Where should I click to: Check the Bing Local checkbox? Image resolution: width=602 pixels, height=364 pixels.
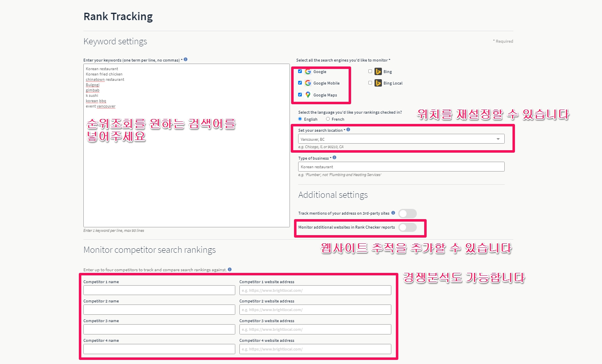click(x=370, y=83)
